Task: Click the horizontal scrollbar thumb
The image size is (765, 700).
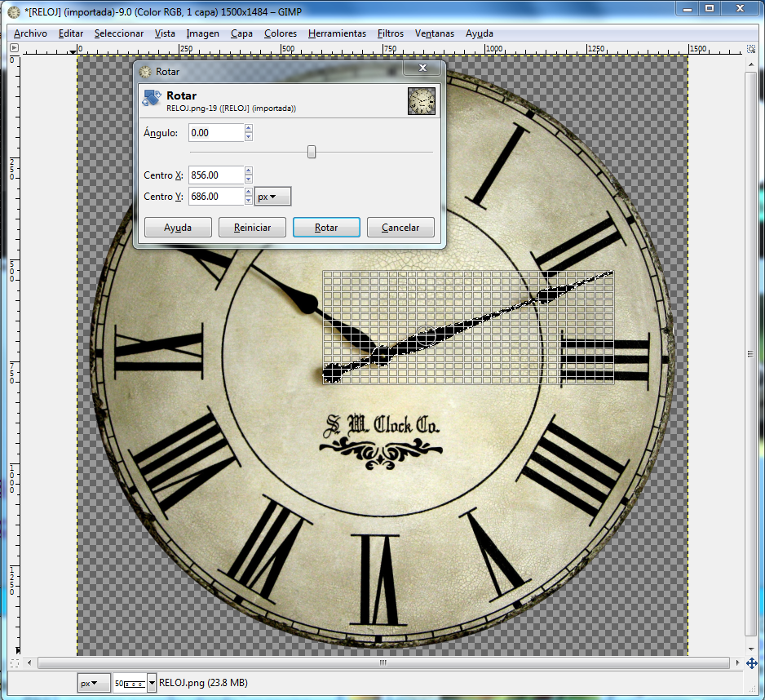Action: (x=383, y=662)
